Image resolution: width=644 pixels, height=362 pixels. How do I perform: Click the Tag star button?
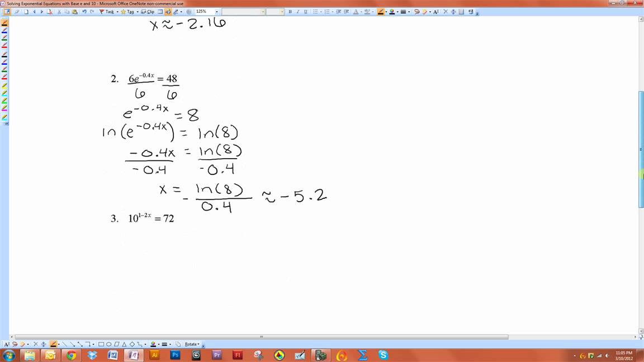click(128, 12)
